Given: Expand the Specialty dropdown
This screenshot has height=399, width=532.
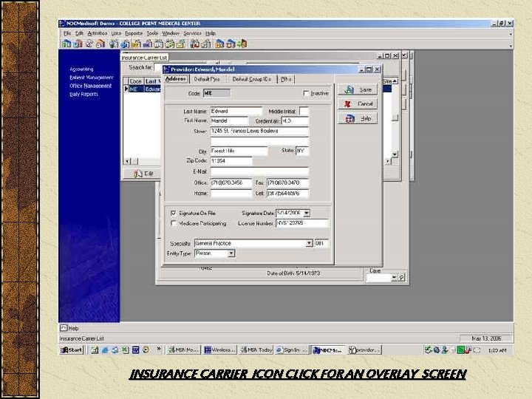Looking at the screenshot, I should (309, 243).
